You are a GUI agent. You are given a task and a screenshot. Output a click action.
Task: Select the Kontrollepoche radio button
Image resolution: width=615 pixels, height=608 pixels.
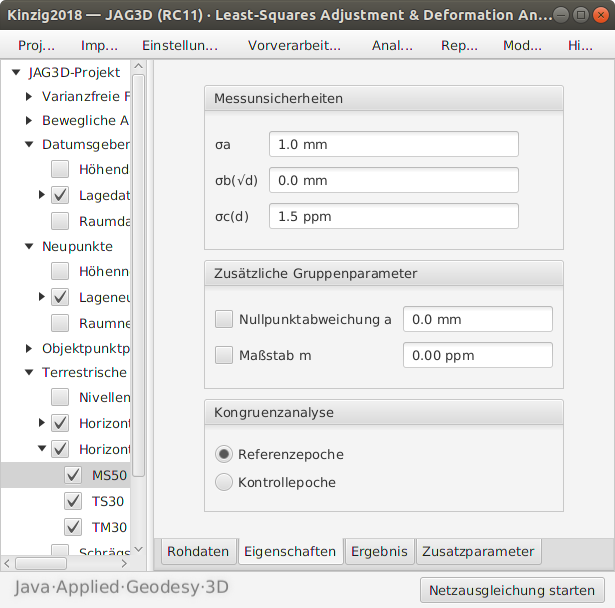coord(224,482)
